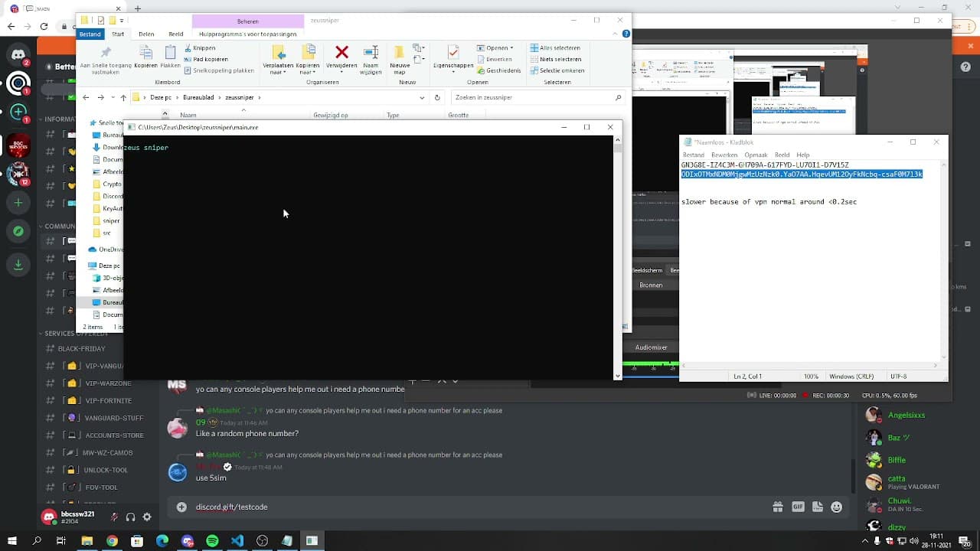Switch to the Delen tab in Explorer

tap(146, 34)
